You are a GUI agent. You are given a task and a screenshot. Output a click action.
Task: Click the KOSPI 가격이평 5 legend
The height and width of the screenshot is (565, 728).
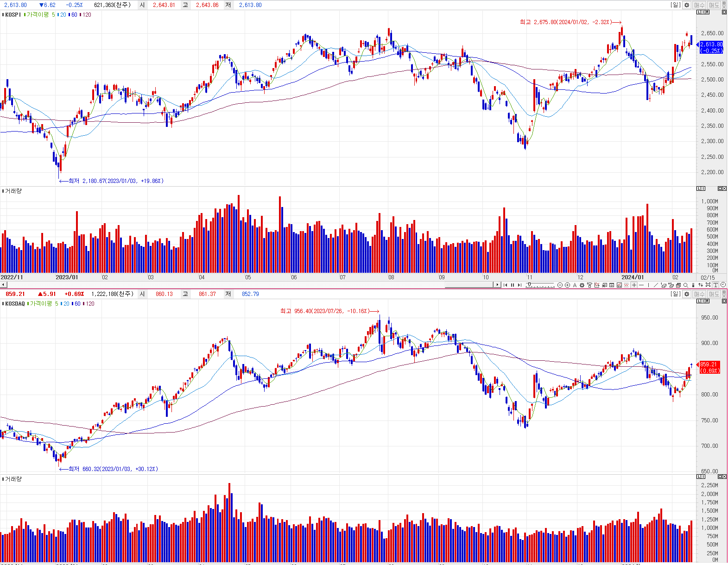coord(40,15)
